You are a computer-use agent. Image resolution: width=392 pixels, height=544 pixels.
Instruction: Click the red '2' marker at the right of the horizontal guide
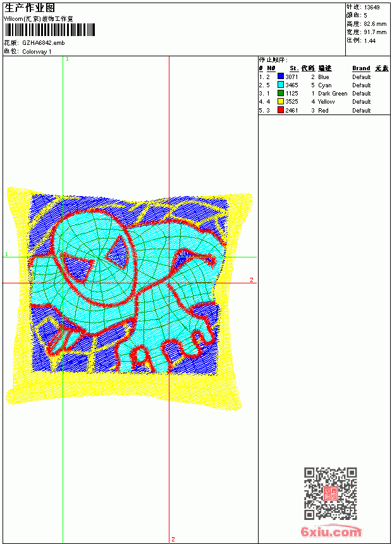pyautogui.click(x=252, y=280)
